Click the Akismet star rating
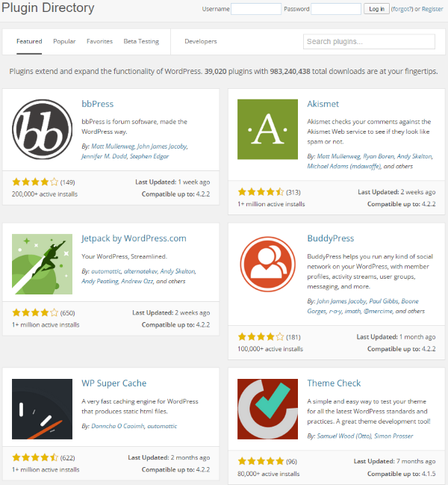 [x=261, y=192]
